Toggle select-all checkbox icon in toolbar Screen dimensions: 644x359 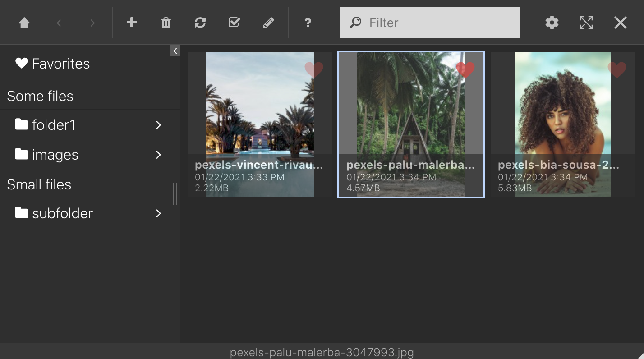click(234, 23)
